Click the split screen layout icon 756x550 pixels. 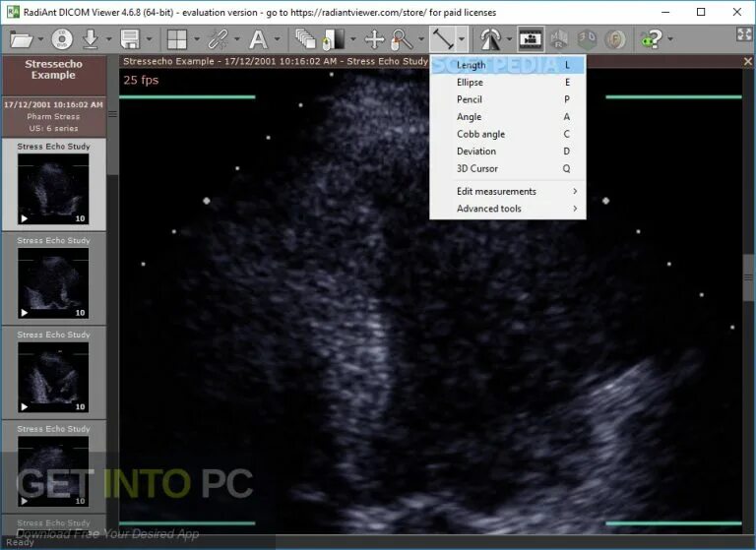177,39
